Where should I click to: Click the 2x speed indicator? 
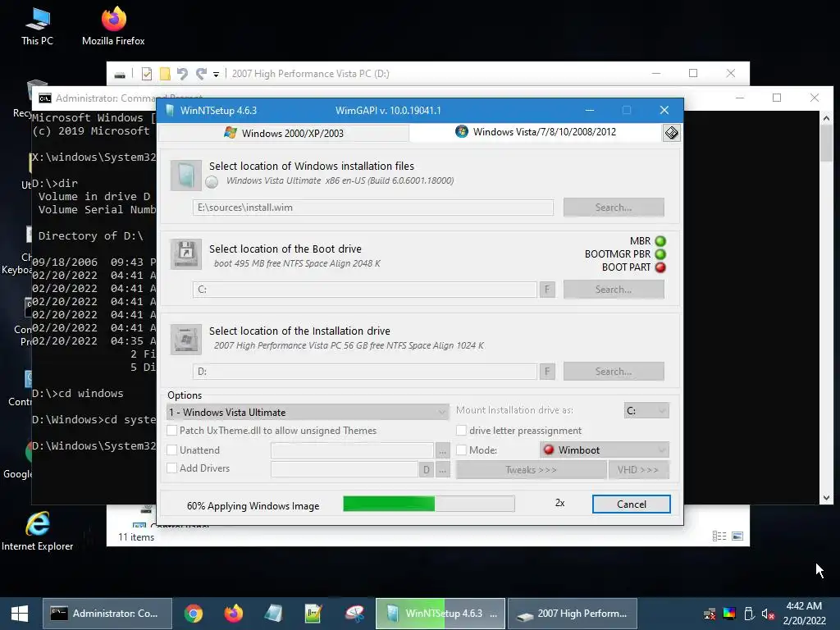click(559, 503)
